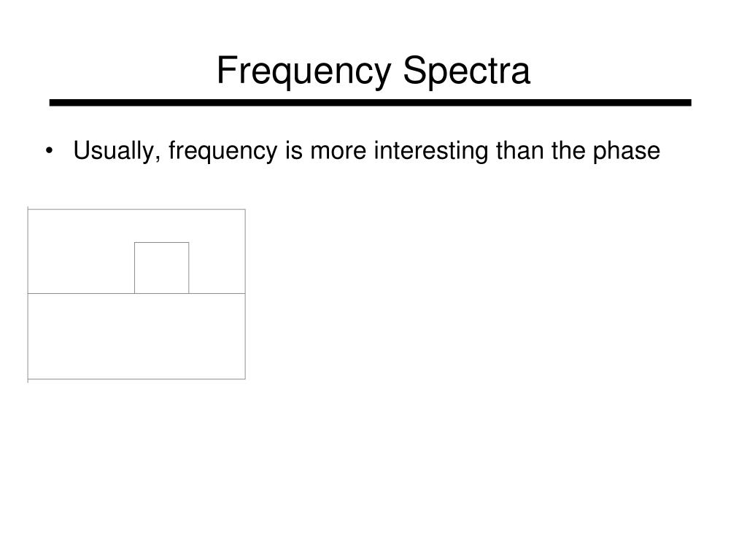Click inside the small square pulse
This screenshot has width=747, height=560.
pos(161,268)
